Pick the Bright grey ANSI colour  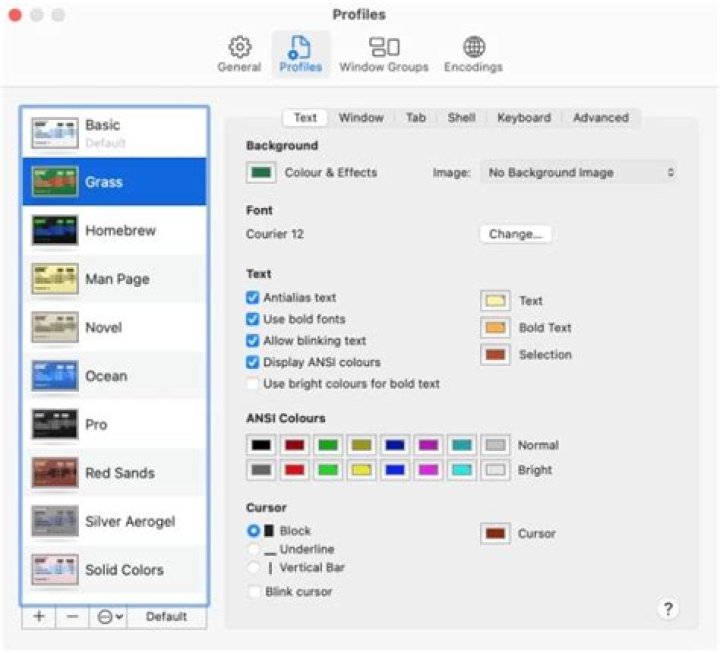[x=261, y=470]
